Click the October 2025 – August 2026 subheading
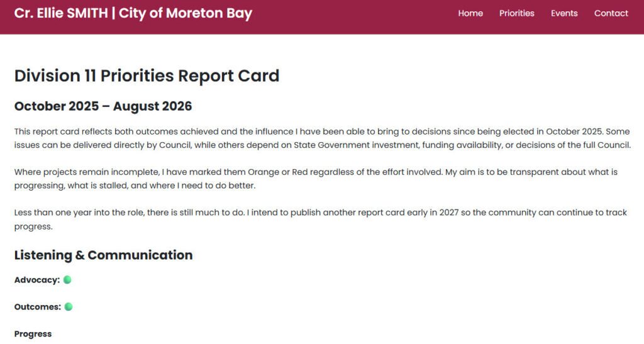Image resolution: width=644 pixels, height=344 pixels. (103, 106)
